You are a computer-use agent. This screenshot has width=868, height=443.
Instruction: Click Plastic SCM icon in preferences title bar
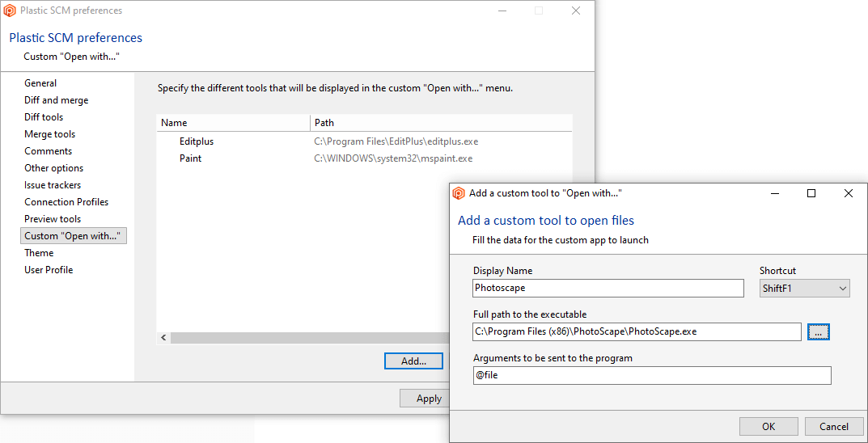point(10,11)
